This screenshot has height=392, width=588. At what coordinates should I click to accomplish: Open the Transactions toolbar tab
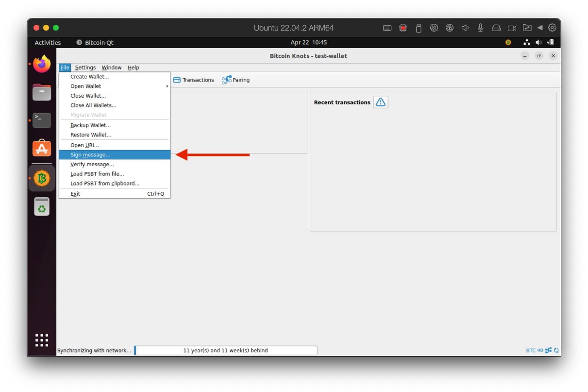(x=193, y=80)
